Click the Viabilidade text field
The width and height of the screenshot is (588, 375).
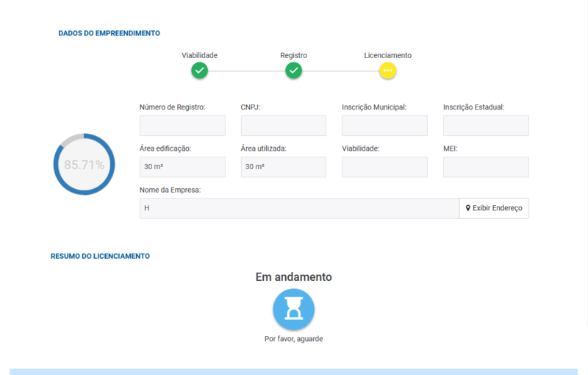pos(384,167)
